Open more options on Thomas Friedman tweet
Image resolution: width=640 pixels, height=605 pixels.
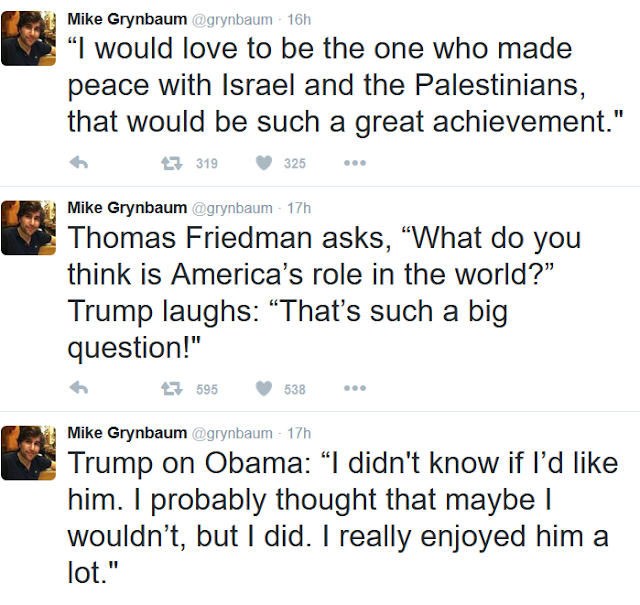click(355, 388)
